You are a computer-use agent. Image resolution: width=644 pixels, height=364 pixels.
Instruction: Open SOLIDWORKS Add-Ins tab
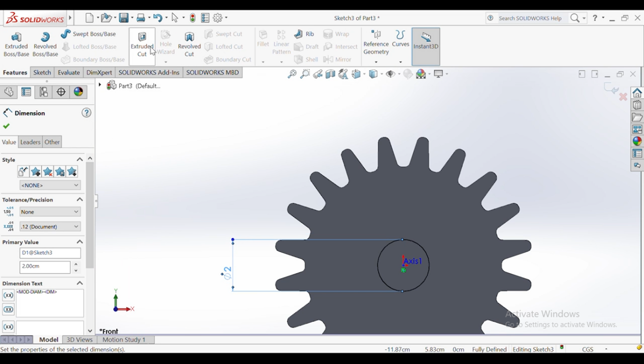point(149,73)
